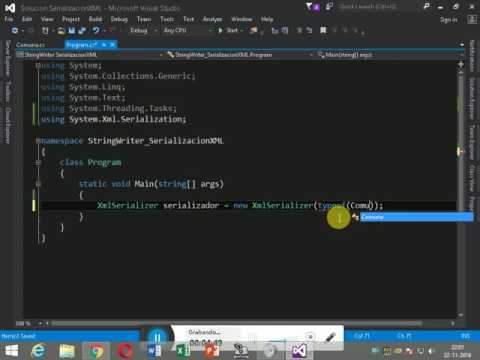Click the open file toolbar icon
480x360 pixels.
click(x=61, y=31)
